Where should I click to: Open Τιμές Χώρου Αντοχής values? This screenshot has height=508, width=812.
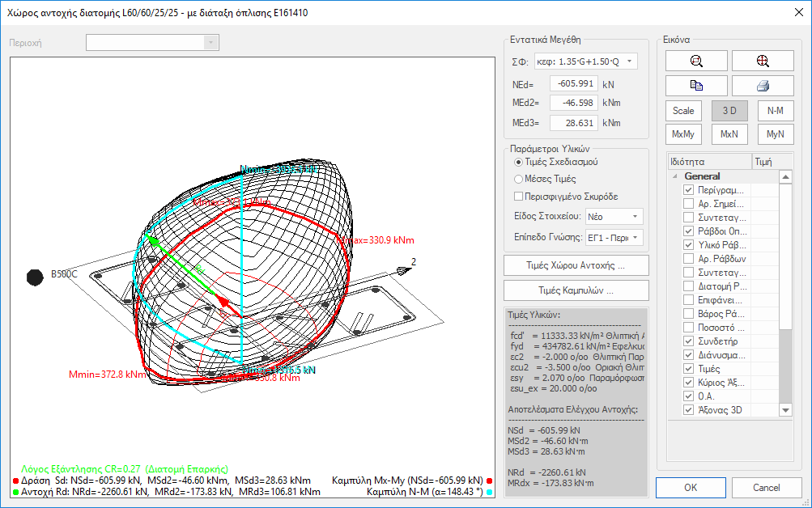click(576, 265)
